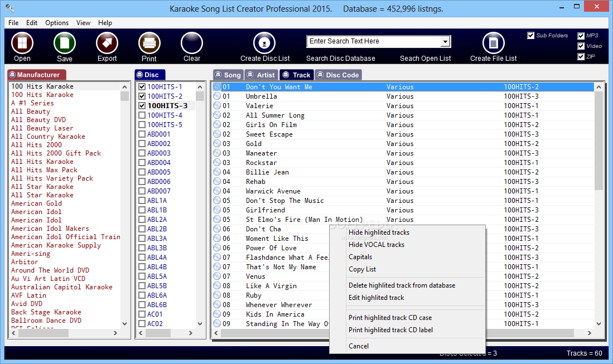
Task: Click into the Enter Search Text field
Action: click(374, 41)
